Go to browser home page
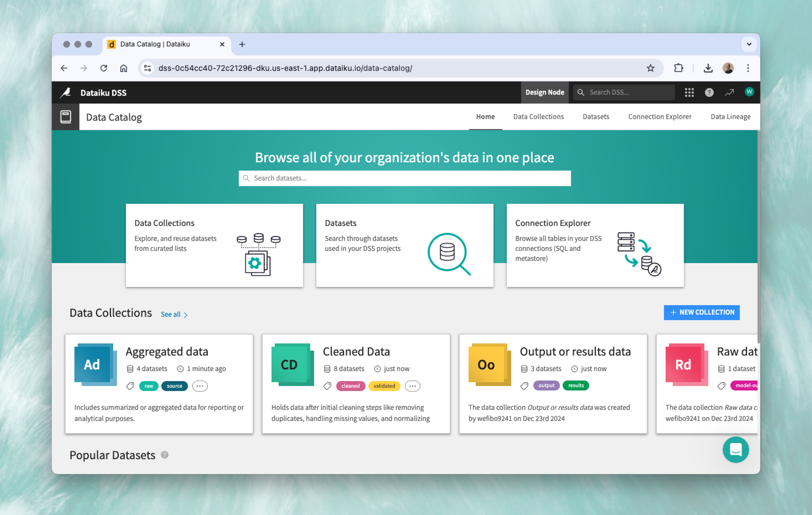The image size is (812, 515). click(124, 68)
